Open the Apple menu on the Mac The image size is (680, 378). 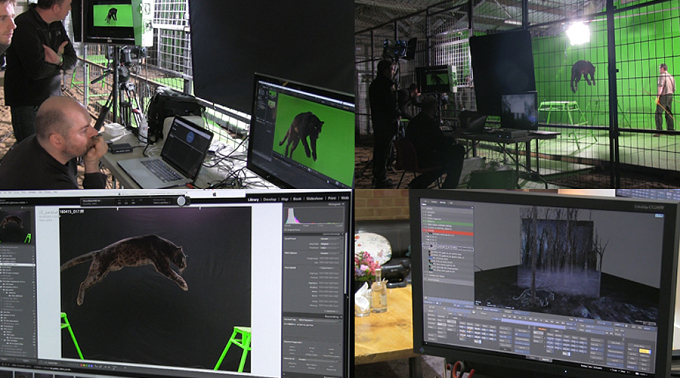[214, 195]
